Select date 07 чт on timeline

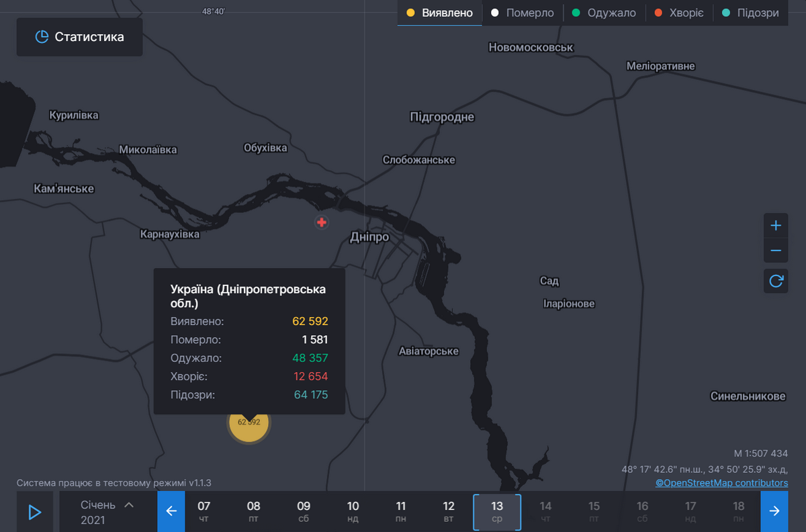point(204,511)
